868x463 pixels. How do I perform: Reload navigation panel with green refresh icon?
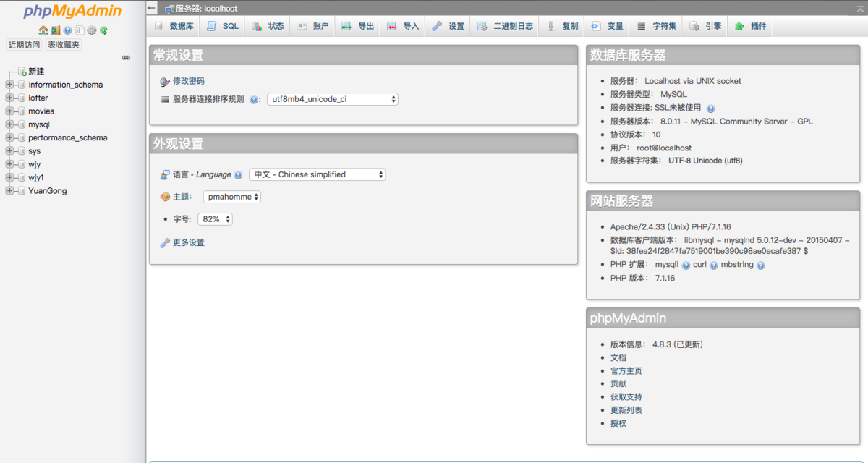103,30
